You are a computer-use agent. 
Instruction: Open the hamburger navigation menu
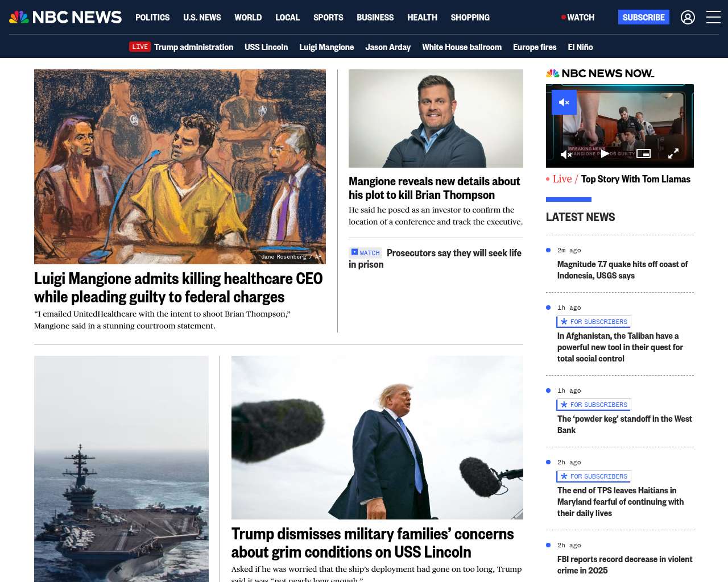[713, 18]
